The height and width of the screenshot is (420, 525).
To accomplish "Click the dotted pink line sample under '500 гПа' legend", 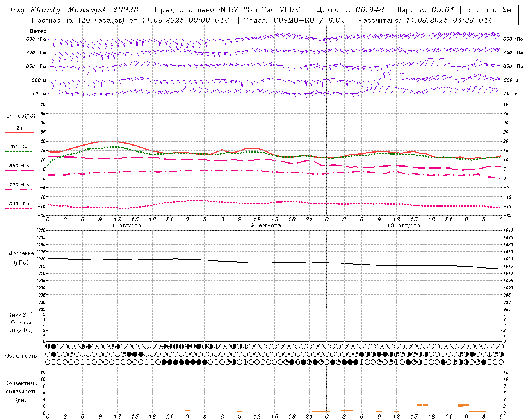I will pos(19,209).
